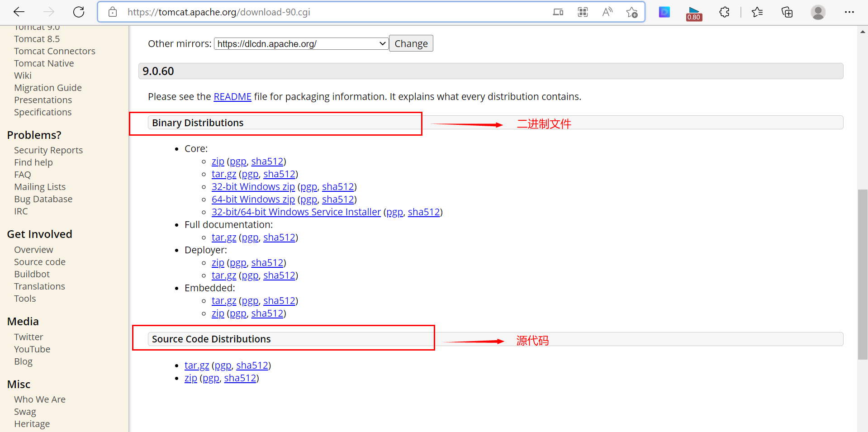Screen dimensions: 868x432
Task: Download 32-bit/64-bit Windows Service Installer
Action: pyautogui.click(x=296, y=212)
